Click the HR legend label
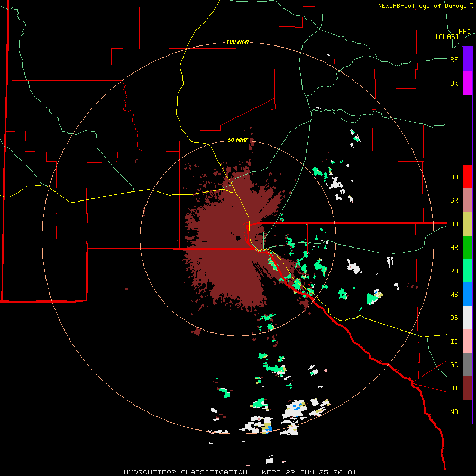476x476 pixels. [x=454, y=248]
